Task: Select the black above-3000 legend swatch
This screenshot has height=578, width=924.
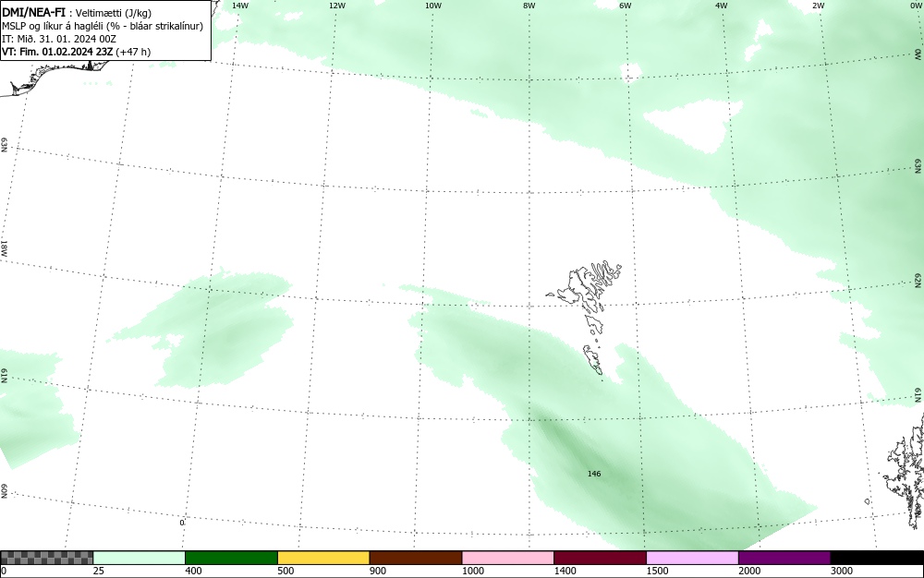Action: pyautogui.click(x=877, y=558)
